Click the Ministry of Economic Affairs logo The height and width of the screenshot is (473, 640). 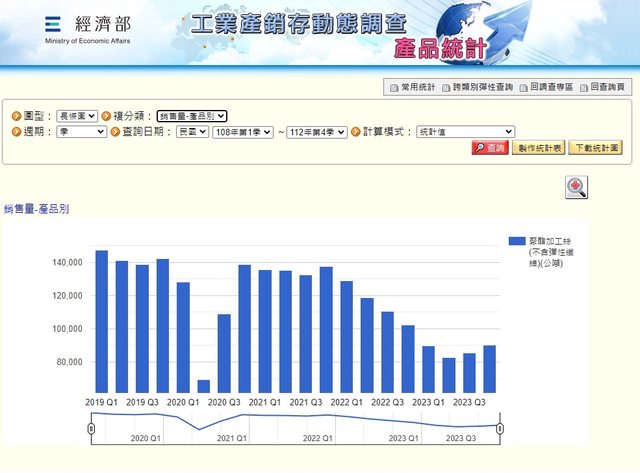click(87, 29)
